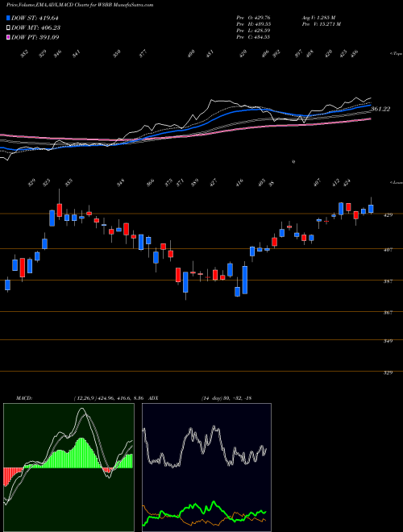This screenshot has width=403, height=532.
Task: Click the MACD histogram chart panel
Action: pos(69,468)
